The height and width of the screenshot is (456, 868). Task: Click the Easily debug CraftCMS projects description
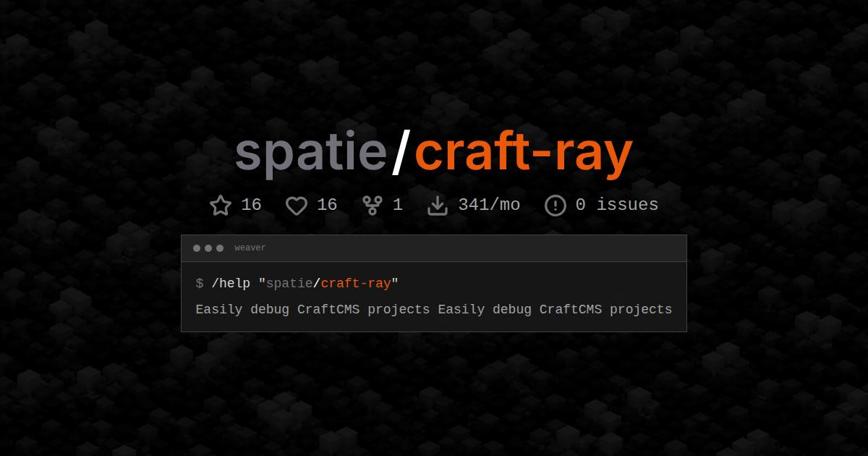(x=434, y=309)
